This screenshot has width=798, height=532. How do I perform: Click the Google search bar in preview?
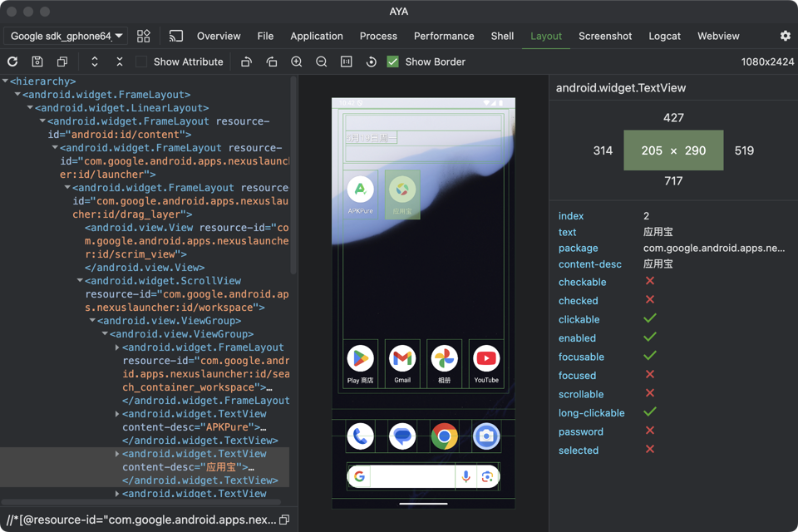coord(423,476)
